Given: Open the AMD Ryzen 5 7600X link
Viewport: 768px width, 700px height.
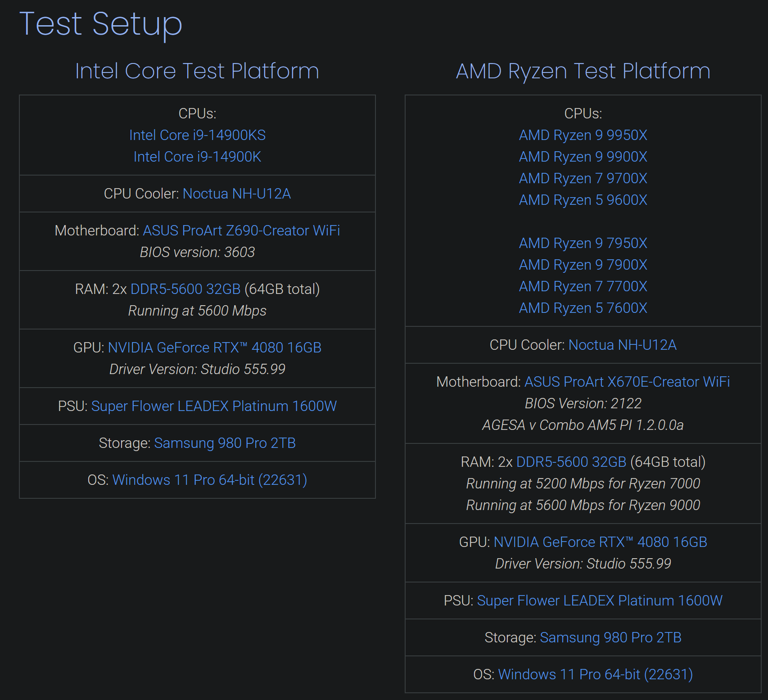Looking at the screenshot, I should [x=583, y=308].
